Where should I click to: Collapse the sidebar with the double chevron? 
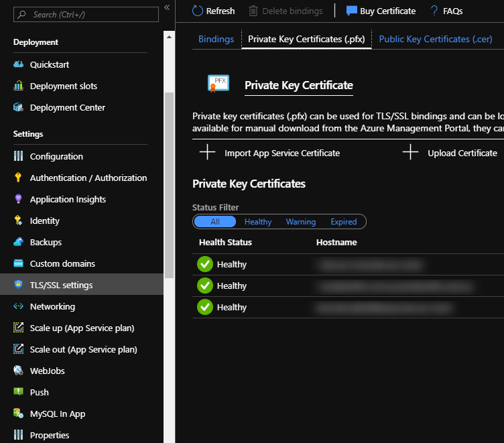coord(167,7)
